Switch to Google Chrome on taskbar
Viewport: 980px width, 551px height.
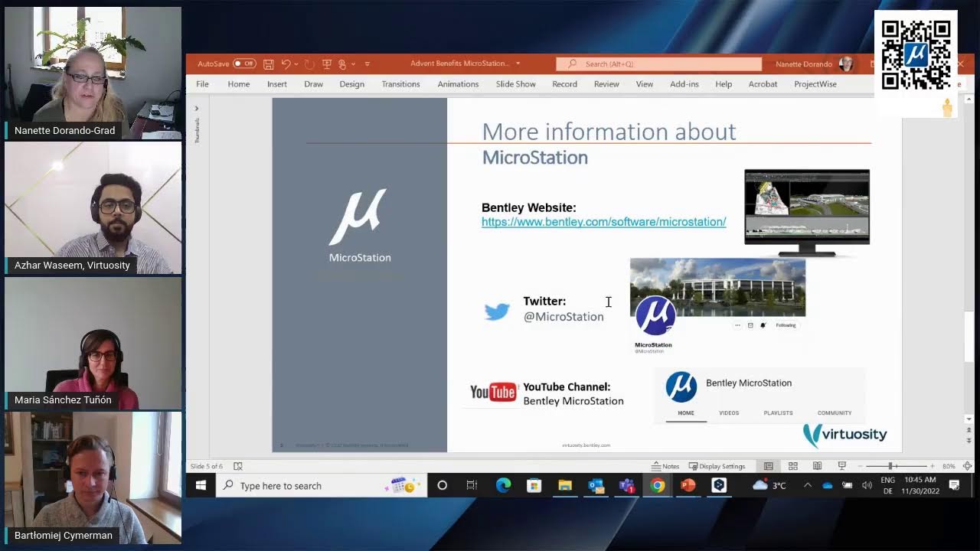tap(658, 485)
